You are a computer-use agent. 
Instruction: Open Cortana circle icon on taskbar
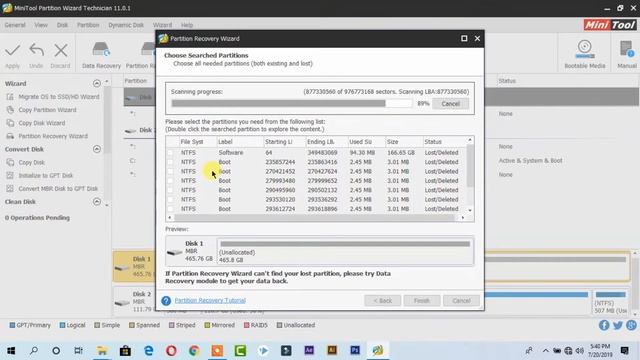pos(56,351)
